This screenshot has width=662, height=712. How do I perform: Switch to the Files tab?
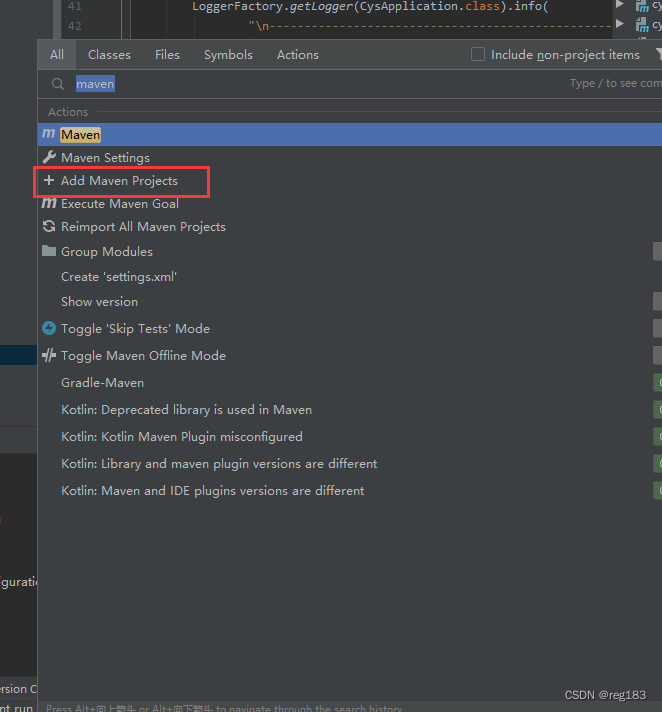click(x=167, y=55)
